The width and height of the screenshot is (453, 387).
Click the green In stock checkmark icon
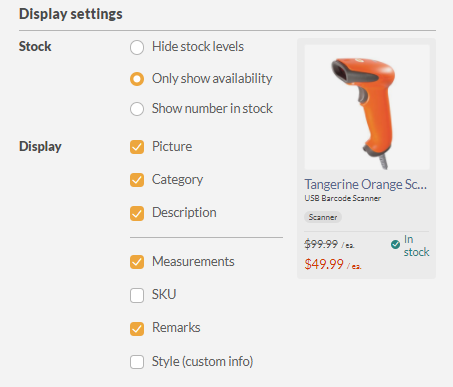(395, 245)
